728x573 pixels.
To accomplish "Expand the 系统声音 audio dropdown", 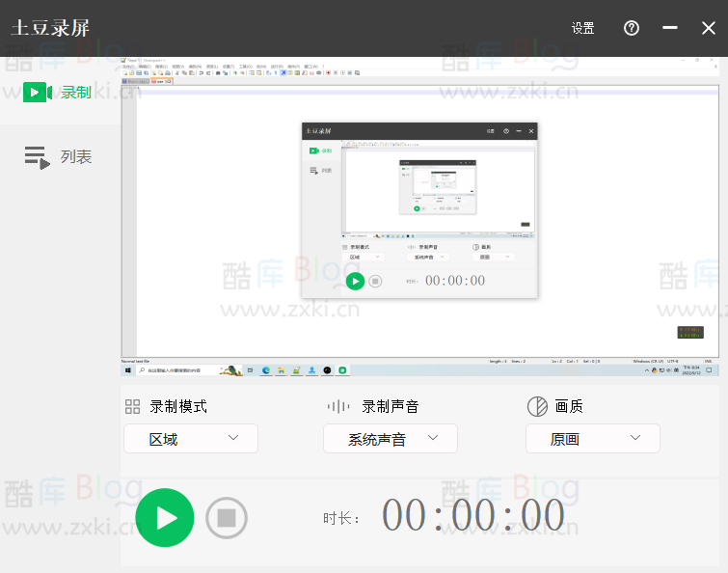I will [391, 438].
